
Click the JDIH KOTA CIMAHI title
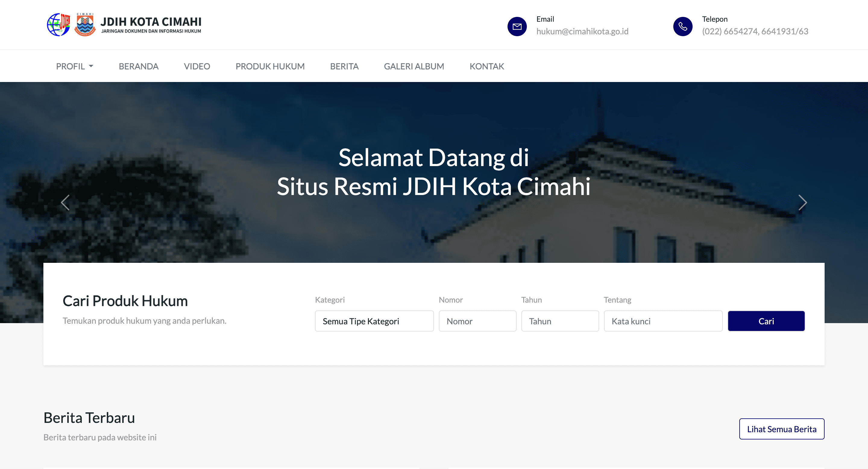click(x=151, y=22)
